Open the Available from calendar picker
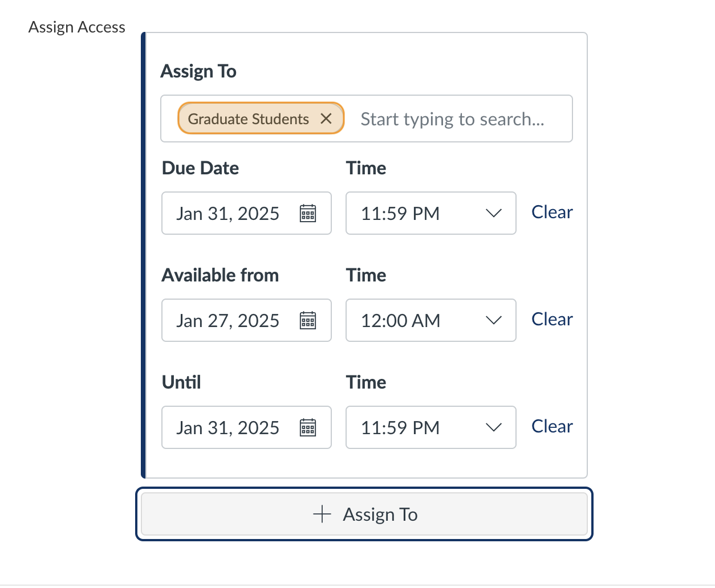Screen dimensions: 715x588 [x=308, y=320]
